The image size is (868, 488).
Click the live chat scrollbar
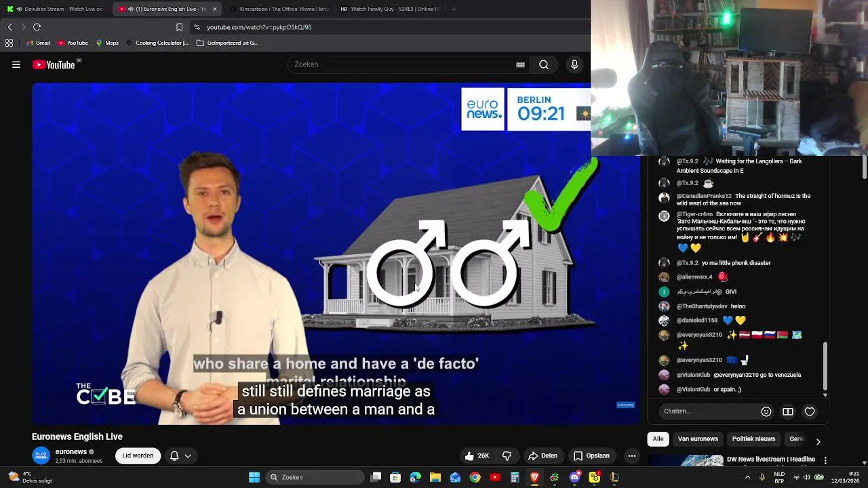(825, 366)
